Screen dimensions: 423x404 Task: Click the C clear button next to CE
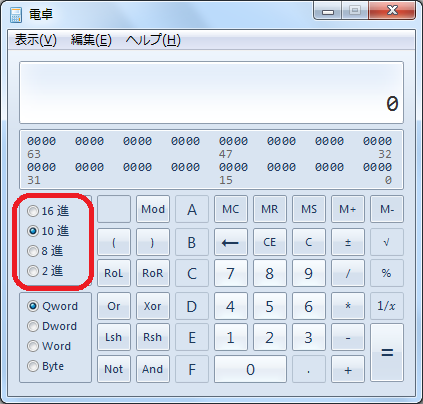point(309,242)
